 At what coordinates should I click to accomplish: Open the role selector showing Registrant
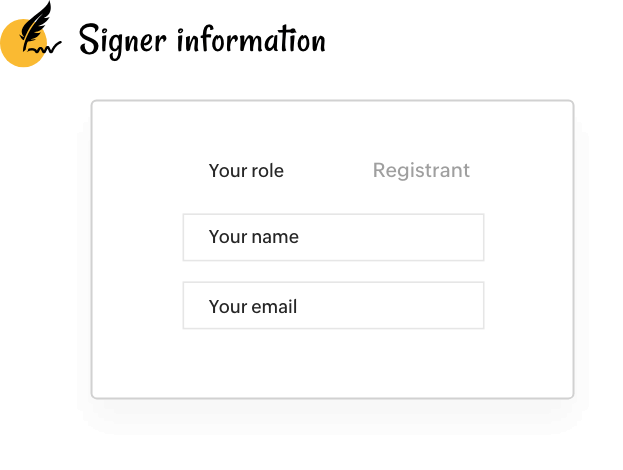[x=421, y=171]
